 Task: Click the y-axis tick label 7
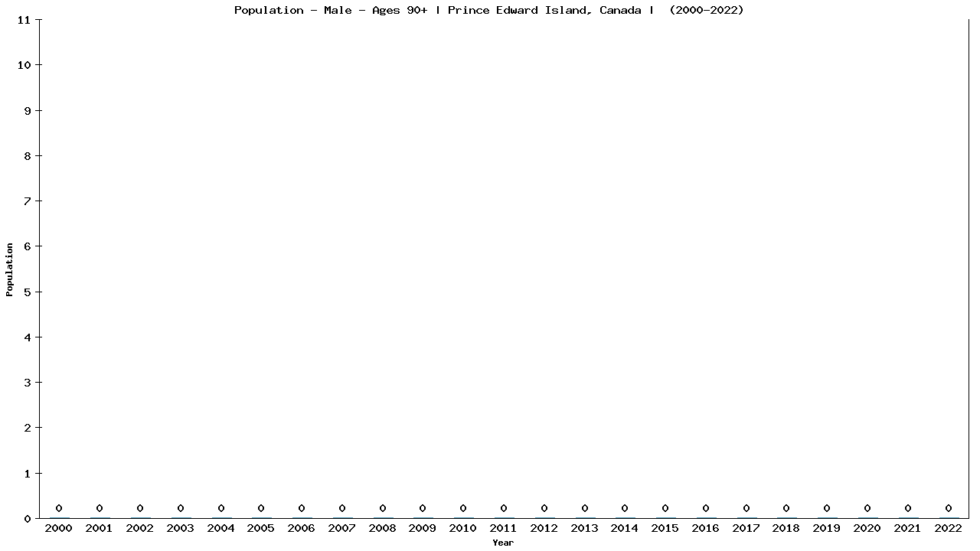click(x=28, y=201)
